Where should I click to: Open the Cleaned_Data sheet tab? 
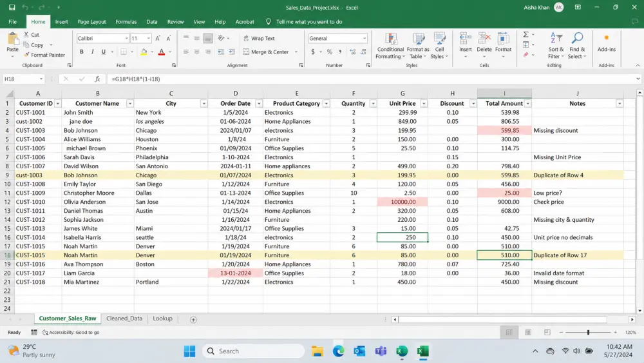point(124,319)
